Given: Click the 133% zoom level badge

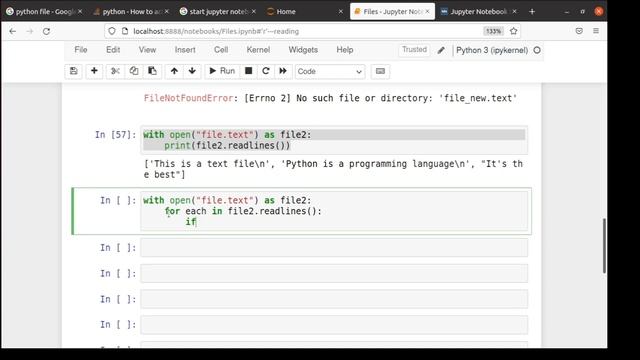Looking at the screenshot, I should 493,31.
